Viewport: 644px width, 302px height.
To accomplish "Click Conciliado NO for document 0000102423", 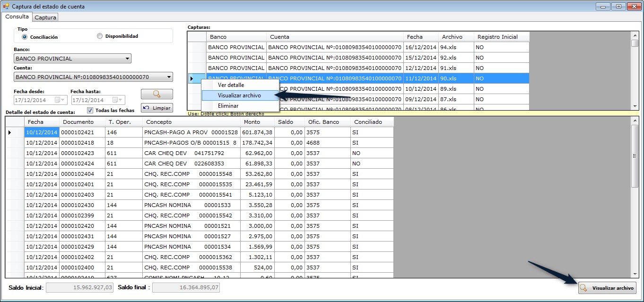I will [x=372, y=153].
